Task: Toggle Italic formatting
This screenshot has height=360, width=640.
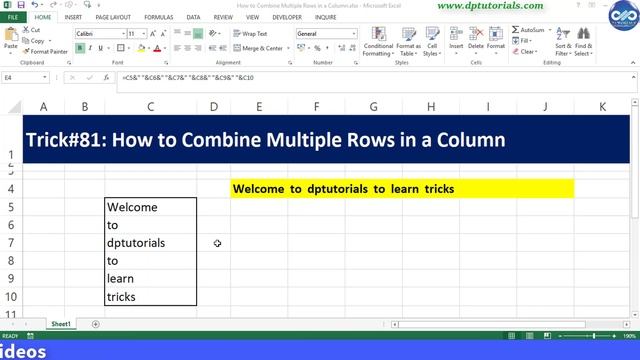Action: coord(90,48)
